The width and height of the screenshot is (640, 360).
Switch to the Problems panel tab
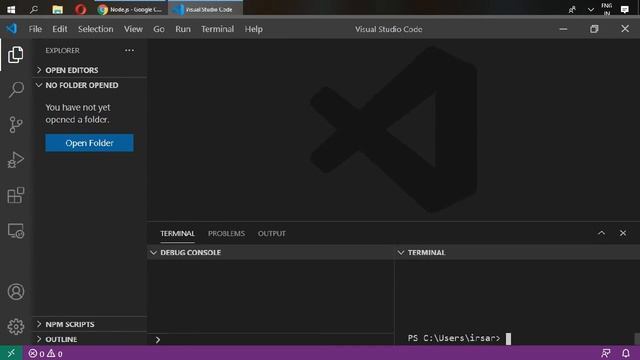[x=227, y=233]
